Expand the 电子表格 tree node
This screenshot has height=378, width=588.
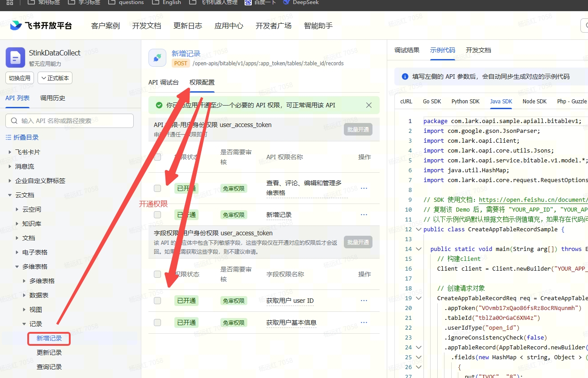(x=17, y=252)
